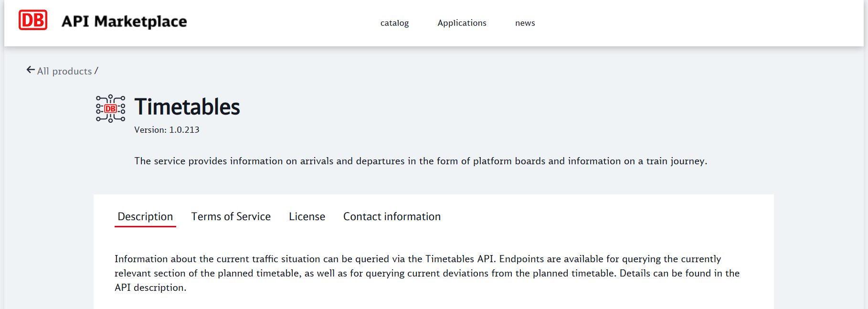Click the service summary sentence about platform boards

421,161
